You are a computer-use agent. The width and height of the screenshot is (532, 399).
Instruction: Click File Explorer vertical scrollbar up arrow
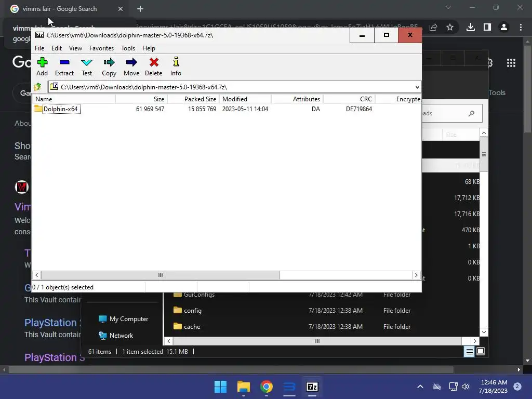click(x=484, y=132)
